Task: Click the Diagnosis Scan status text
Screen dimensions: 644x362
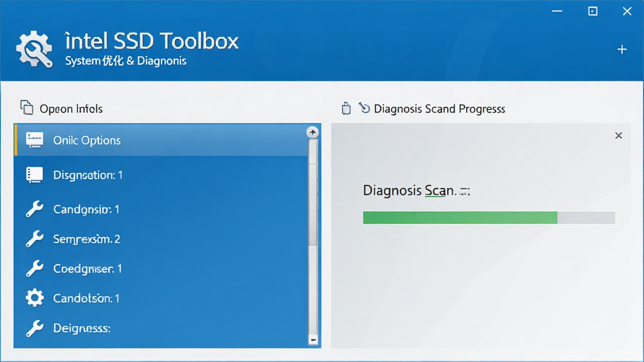Action: tap(416, 190)
